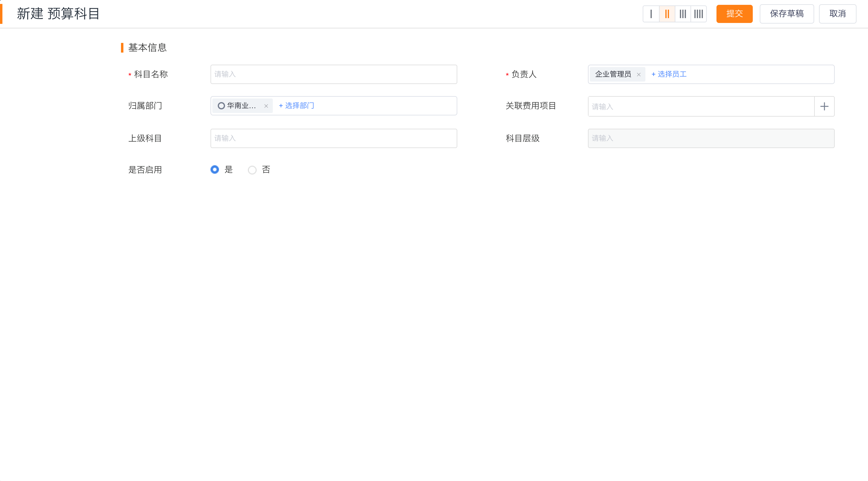Select 否 for 是否启用

pos(252,169)
